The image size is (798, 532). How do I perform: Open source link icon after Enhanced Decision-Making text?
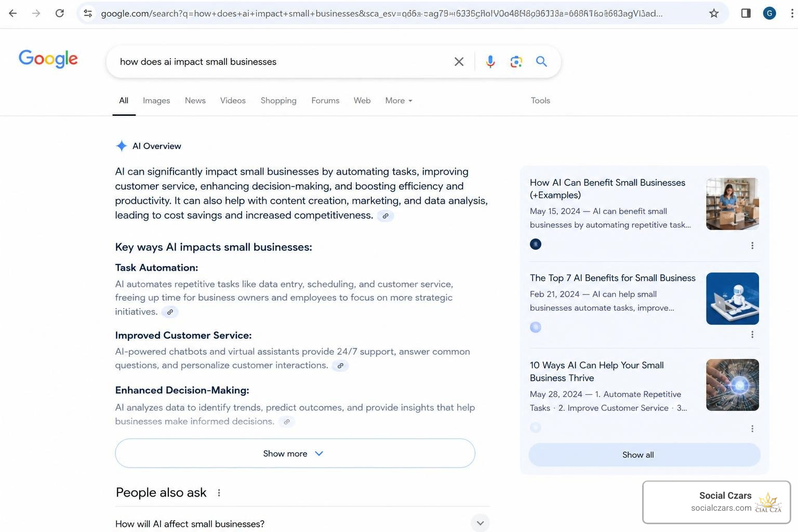(286, 422)
